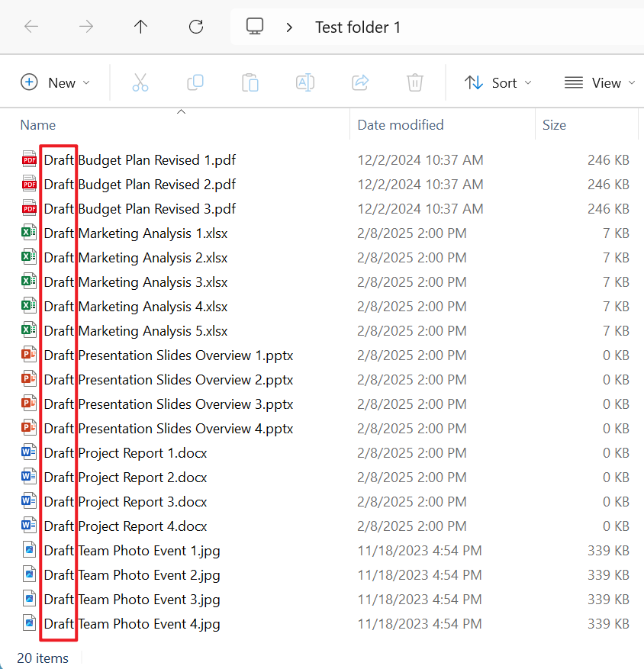Click the Cut scissors icon
Image resolution: width=644 pixels, height=669 pixels.
click(x=140, y=83)
